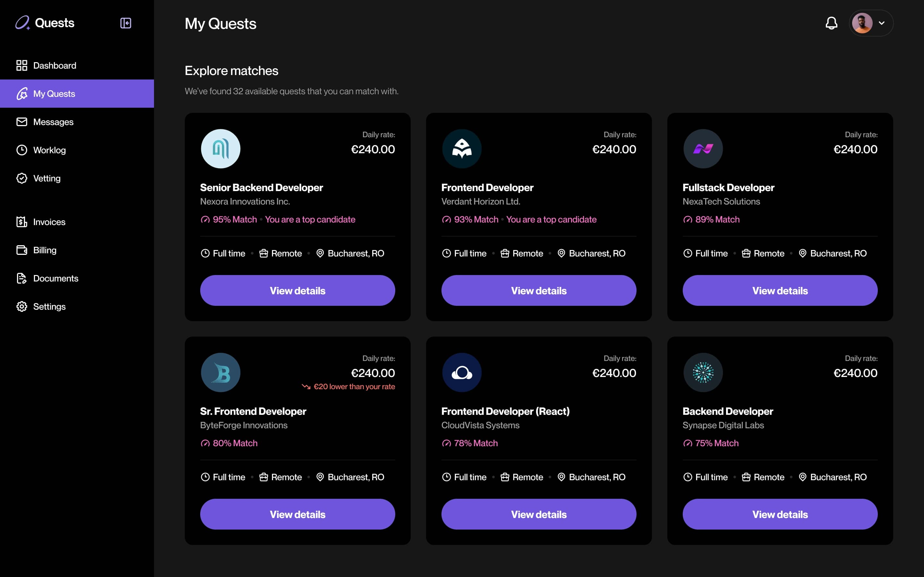The height and width of the screenshot is (577, 924).
Task: Select the My Quests sidebar item
Action: [77, 94]
